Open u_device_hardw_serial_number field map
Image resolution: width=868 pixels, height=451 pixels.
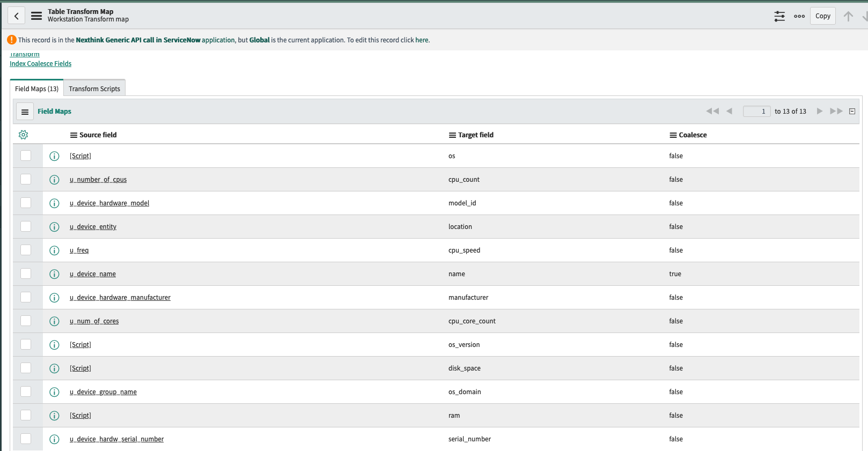117,439
